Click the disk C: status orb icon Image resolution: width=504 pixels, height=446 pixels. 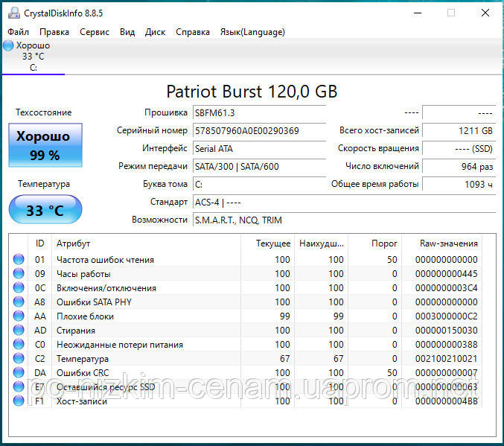tap(8, 45)
